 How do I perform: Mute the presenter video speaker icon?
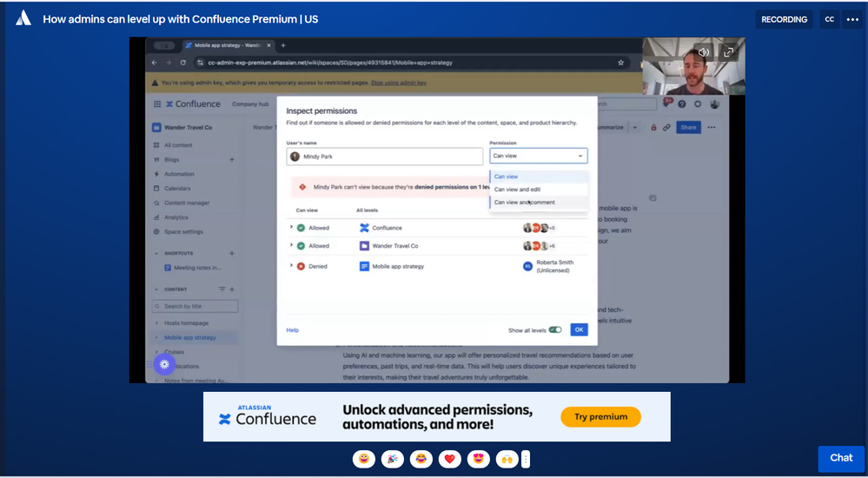[x=704, y=52]
